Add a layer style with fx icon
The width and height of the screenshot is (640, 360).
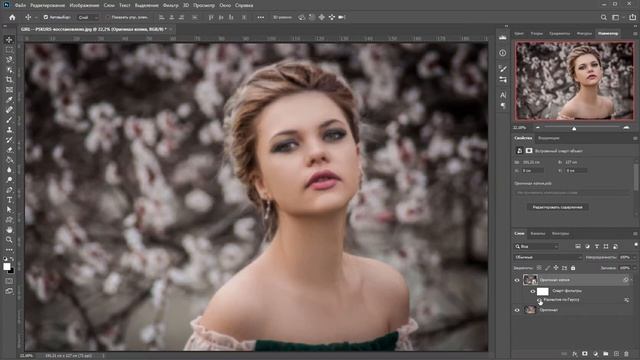tap(575, 354)
